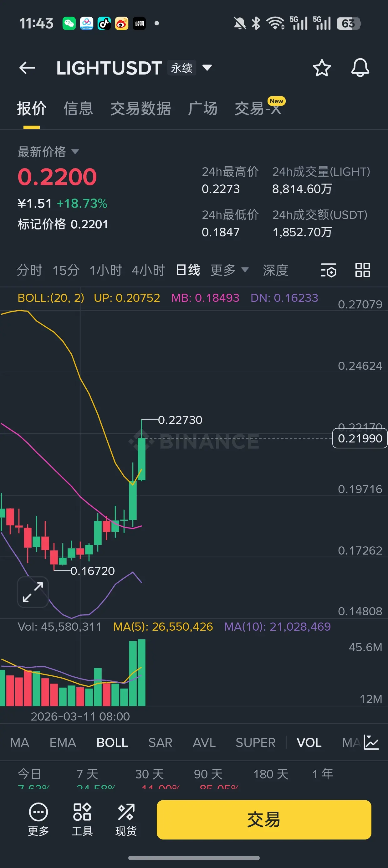The image size is (388, 868).
Task: Expand the 更多 timeframe dropdown
Action: 229,270
